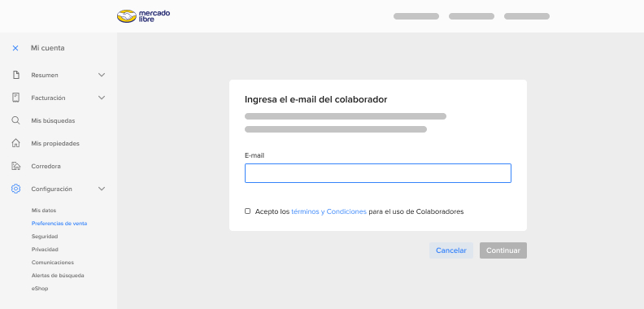The width and height of the screenshot is (644, 309).
Task: Expand the Facturación section chevron
Action: pos(102,98)
